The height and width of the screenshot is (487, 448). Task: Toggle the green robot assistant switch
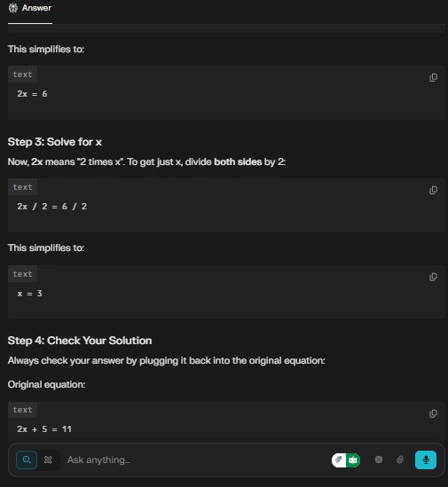coord(353,460)
